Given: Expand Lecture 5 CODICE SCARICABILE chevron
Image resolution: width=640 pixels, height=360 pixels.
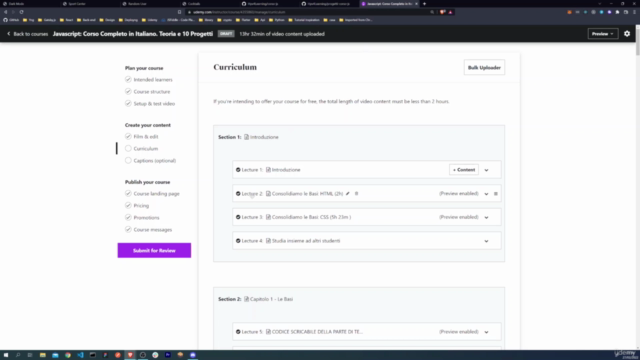Looking at the screenshot, I should pyautogui.click(x=486, y=332).
